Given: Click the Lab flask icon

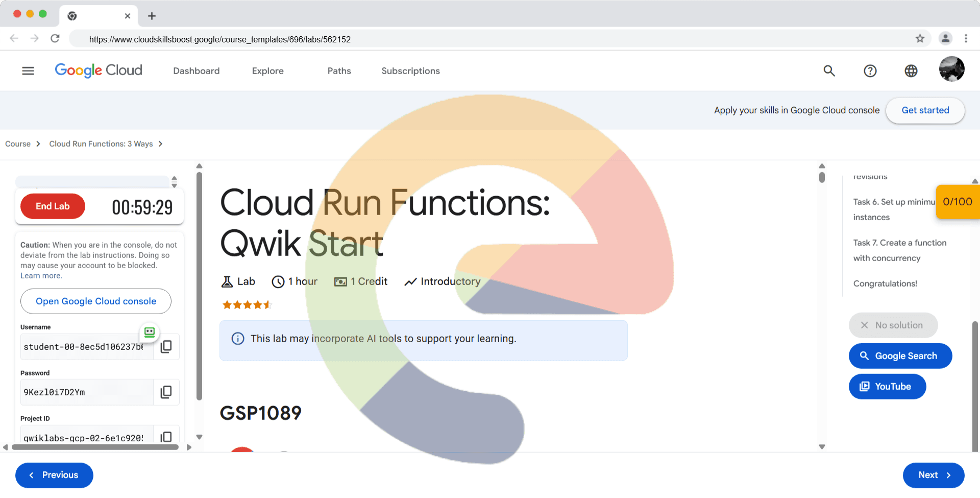Looking at the screenshot, I should [x=227, y=281].
